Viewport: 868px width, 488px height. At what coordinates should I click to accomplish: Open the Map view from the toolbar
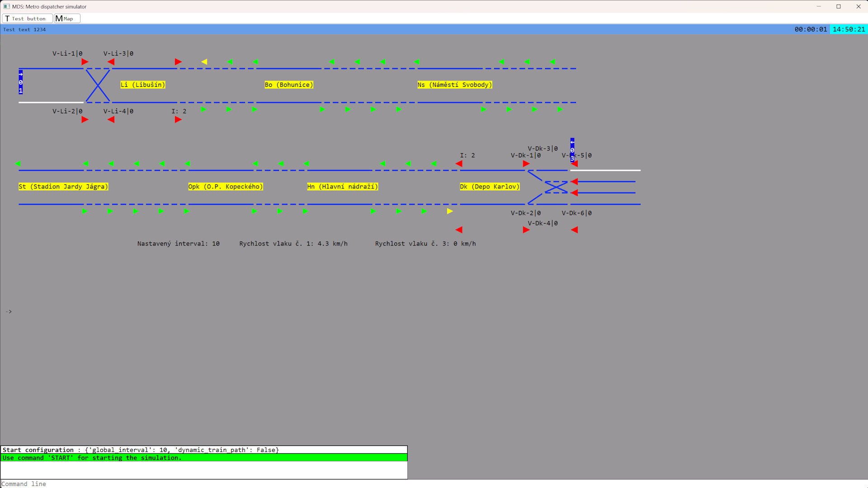point(66,19)
